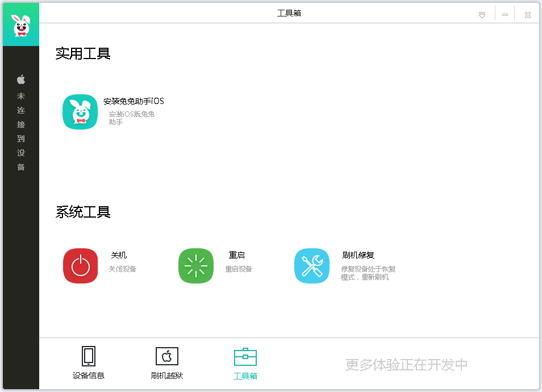Switch to the 刷机越狱 tab
542x392 pixels.
click(166, 376)
